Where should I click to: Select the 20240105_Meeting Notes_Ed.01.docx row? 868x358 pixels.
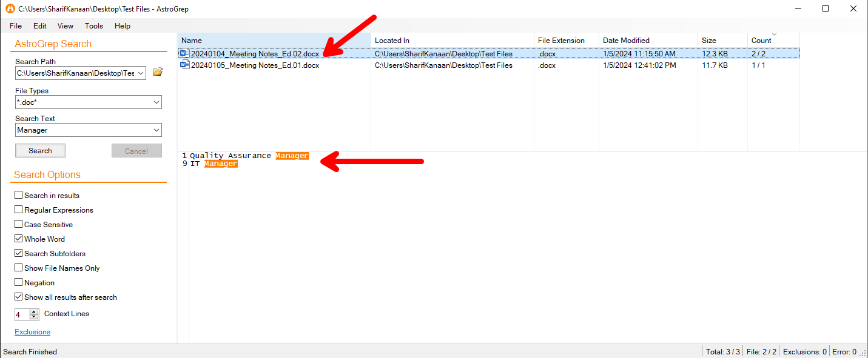255,65
